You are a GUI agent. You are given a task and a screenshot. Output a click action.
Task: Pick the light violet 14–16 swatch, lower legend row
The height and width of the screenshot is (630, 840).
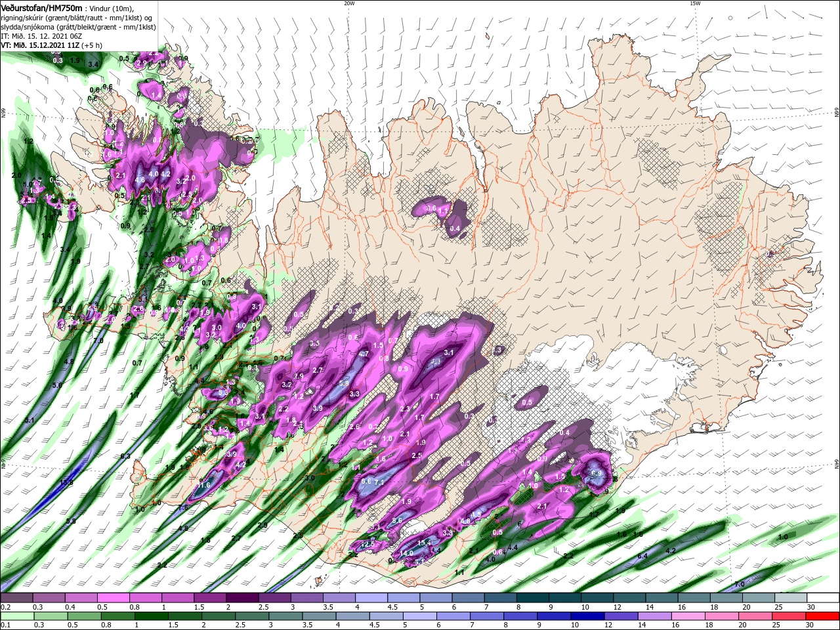pos(655,617)
